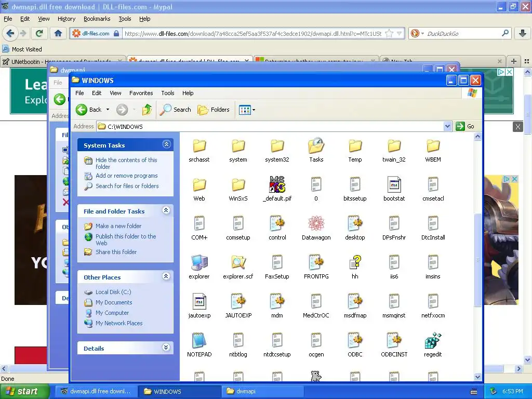Viewport: 532px width, 399px height.
Task: Switch to dwmapi taskbar button
Action: tap(262, 391)
